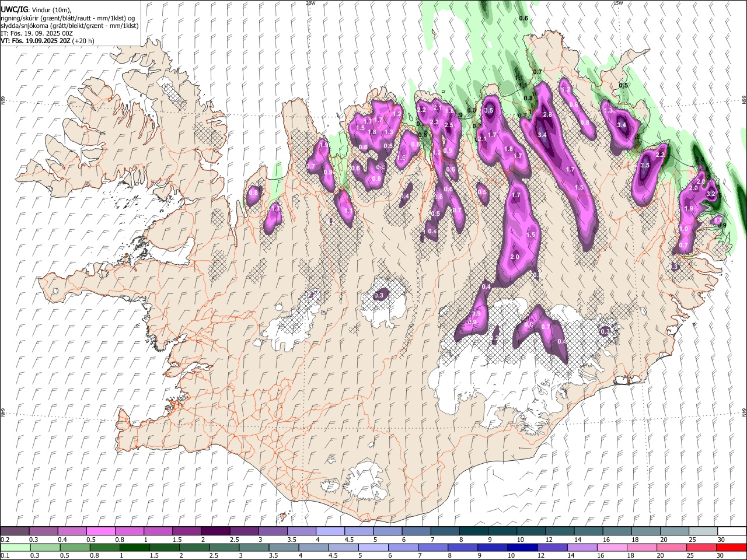The image size is (747, 560).
Task: Click the white swatch after 30 on upper scale
Action: [732, 531]
